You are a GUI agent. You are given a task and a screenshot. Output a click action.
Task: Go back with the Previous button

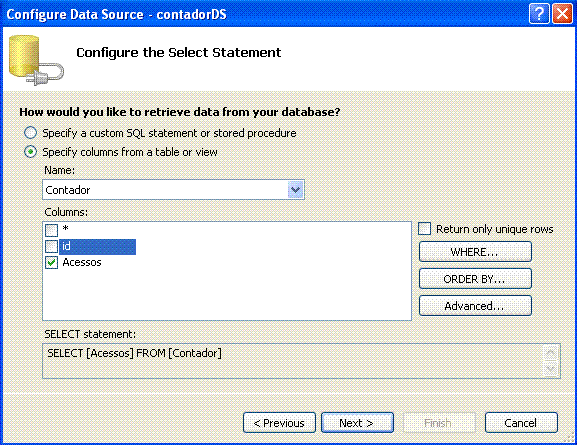(x=279, y=423)
